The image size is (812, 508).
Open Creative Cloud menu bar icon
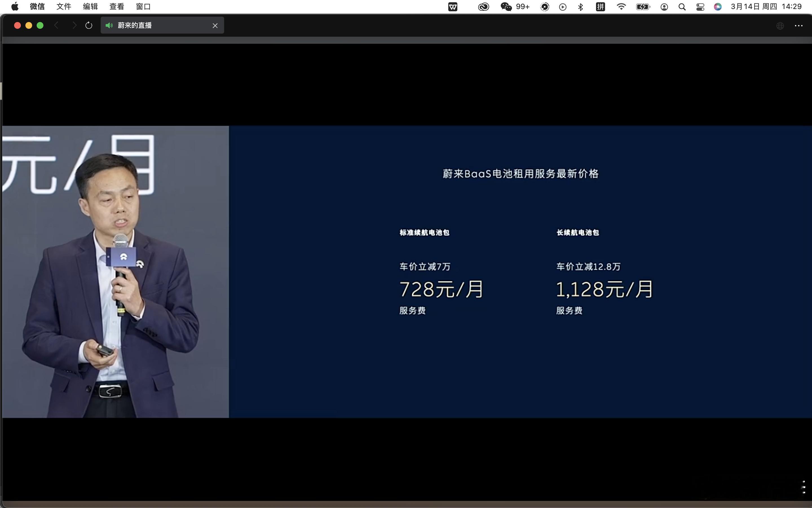point(484,7)
